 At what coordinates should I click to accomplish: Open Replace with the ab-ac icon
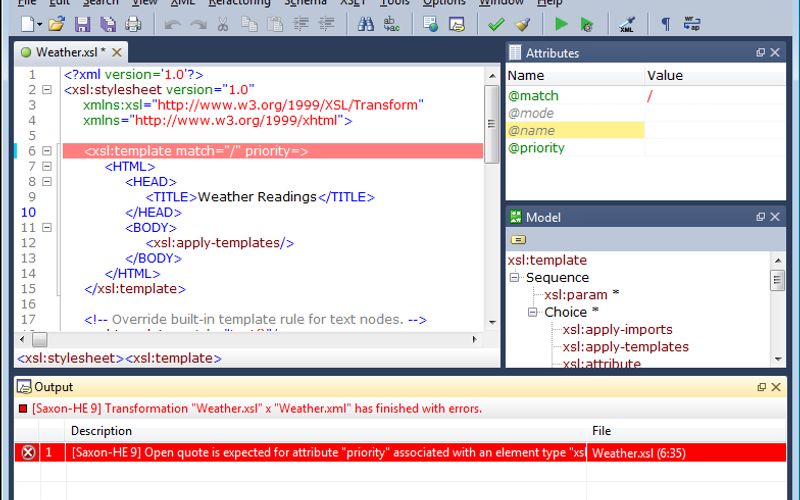[x=391, y=24]
